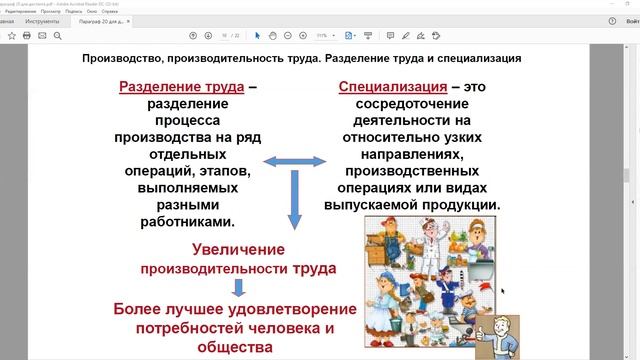Open the Подпись menu
This screenshot has height=360, width=640.
pyautogui.click(x=73, y=11)
